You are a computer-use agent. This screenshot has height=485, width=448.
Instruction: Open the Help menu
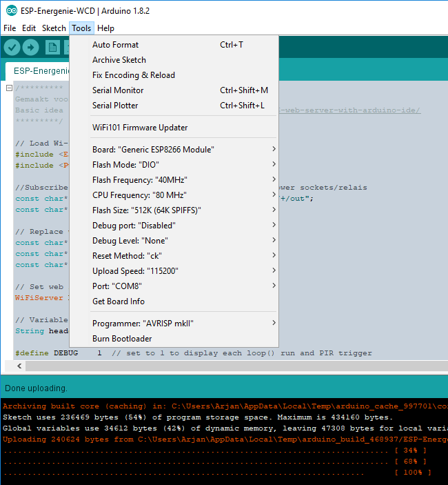pyautogui.click(x=105, y=28)
